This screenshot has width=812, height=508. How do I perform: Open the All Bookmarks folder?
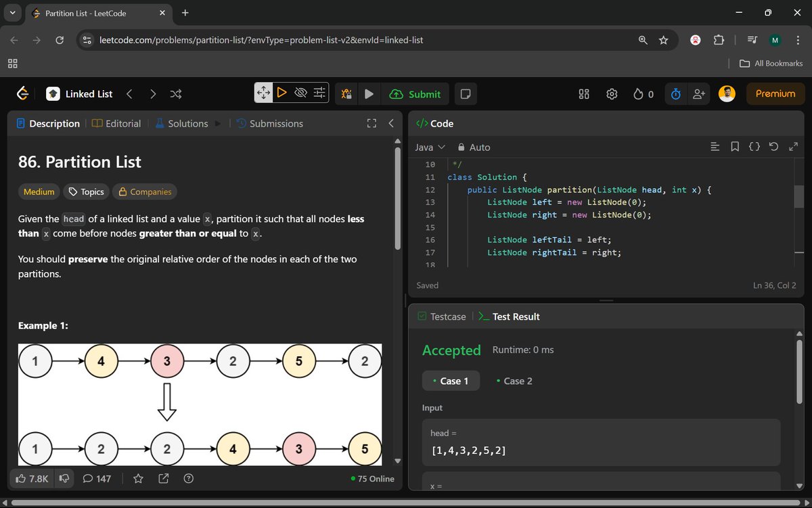tap(771, 63)
